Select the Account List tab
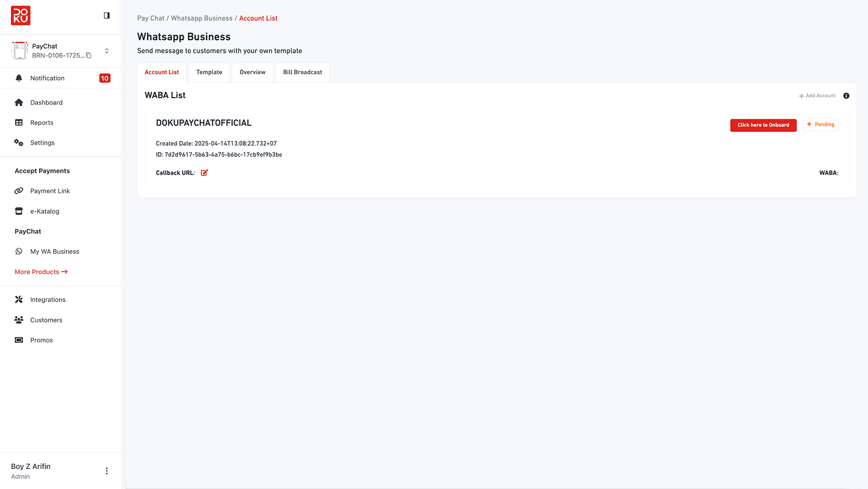Image resolution: width=868 pixels, height=489 pixels. pyautogui.click(x=162, y=72)
